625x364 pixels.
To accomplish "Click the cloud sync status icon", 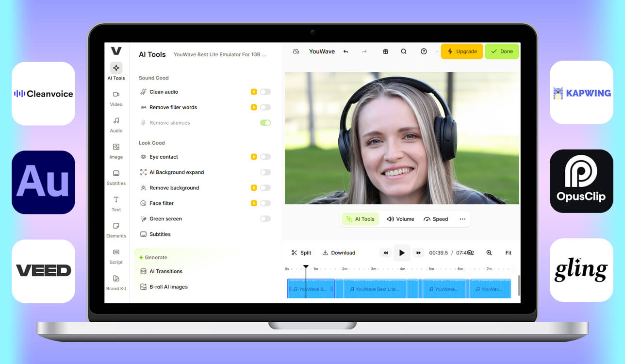I will [296, 51].
